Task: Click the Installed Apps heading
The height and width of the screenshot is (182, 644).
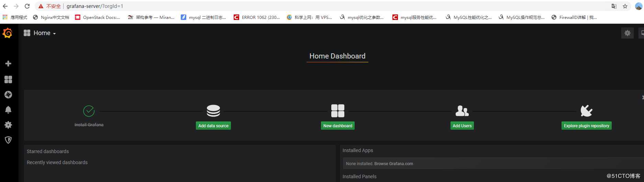Action: [x=358, y=150]
